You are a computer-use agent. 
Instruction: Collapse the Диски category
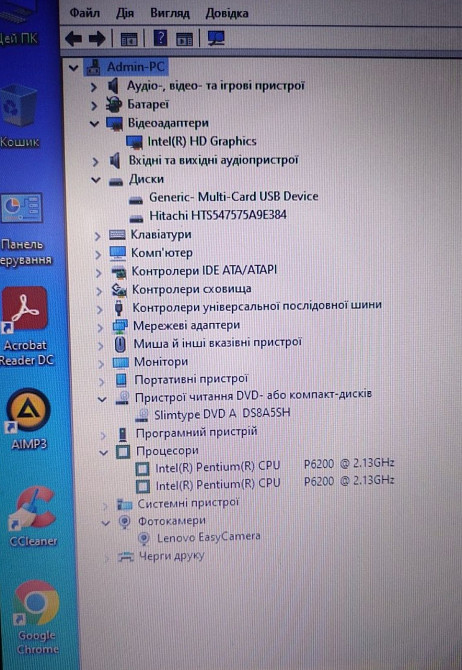[96, 180]
